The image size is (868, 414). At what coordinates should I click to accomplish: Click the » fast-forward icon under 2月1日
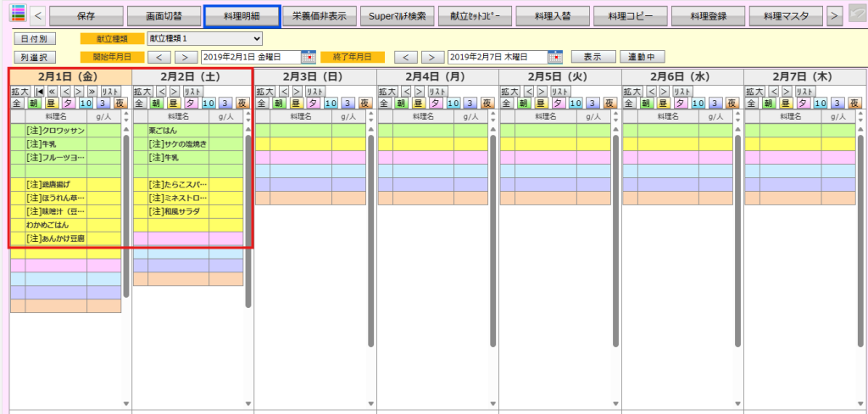(x=92, y=91)
